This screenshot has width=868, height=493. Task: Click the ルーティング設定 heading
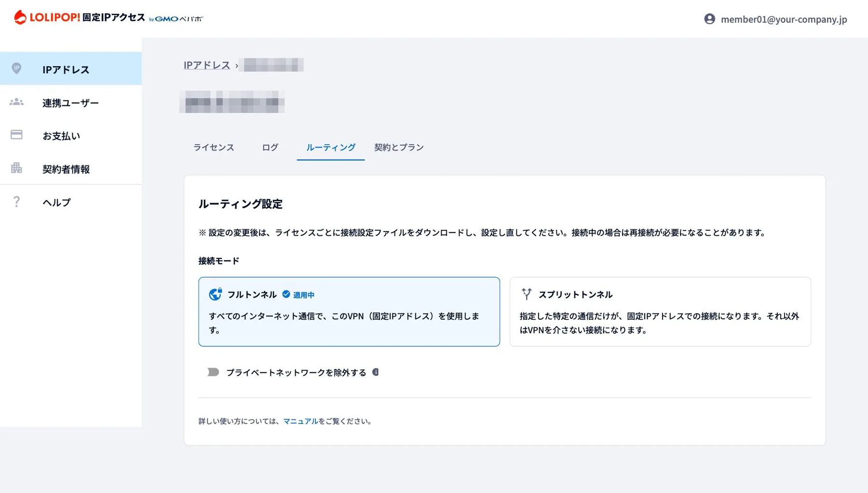pyautogui.click(x=240, y=204)
